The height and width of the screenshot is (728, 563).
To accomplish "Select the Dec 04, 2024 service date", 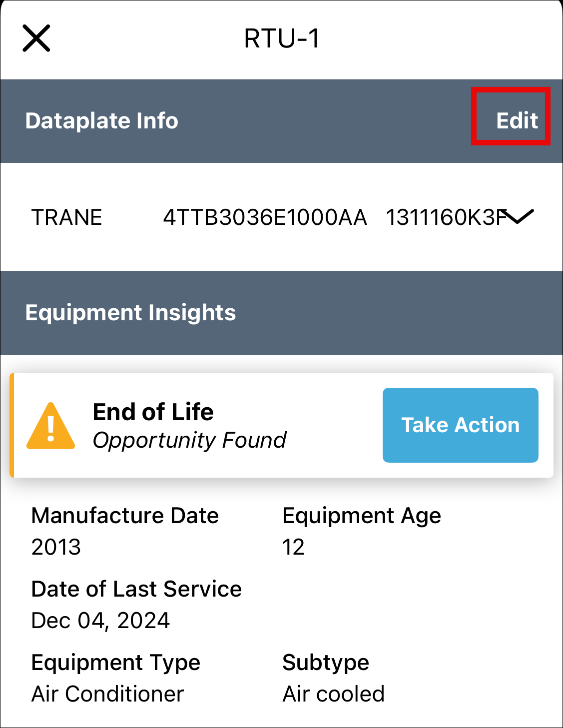I will [100, 621].
